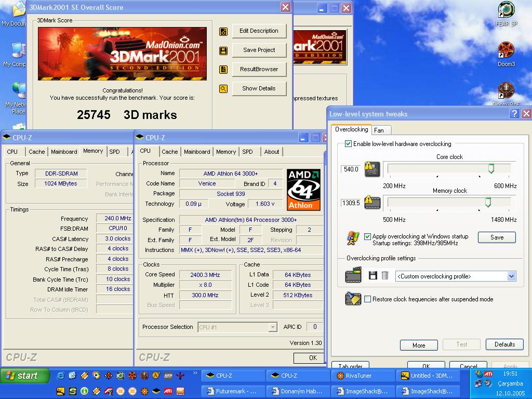
Task: Click the Show Details magnifier icon
Action: 223,89
